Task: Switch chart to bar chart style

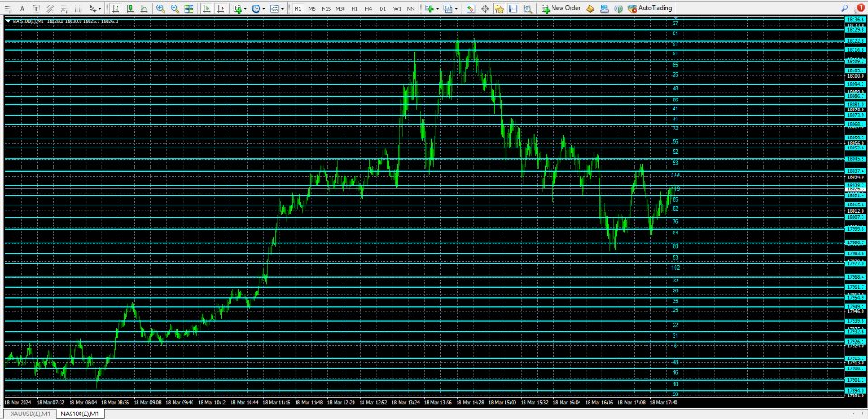Action: (116, 8)
